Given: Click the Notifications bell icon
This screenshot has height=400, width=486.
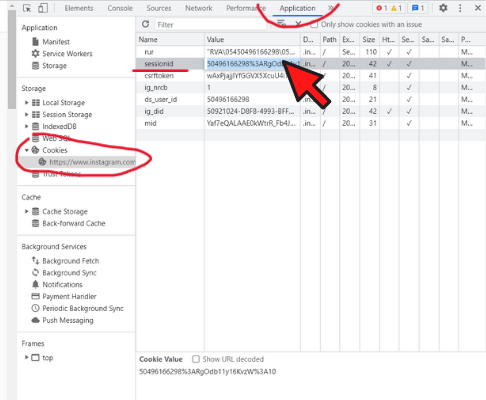Looking at the screenshot, I should [x=35, y=284].
